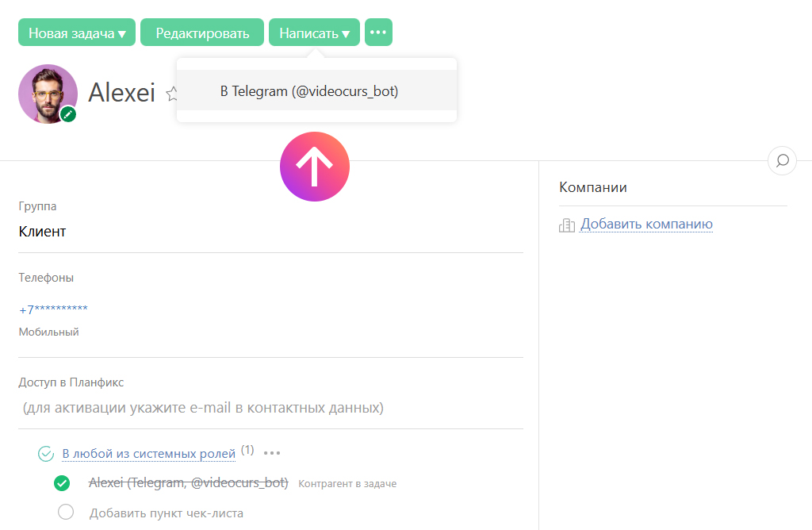Click the checklist status circle icon
Image resolution: width=812 pixels, height=530 pixels.
click(46, 454)
